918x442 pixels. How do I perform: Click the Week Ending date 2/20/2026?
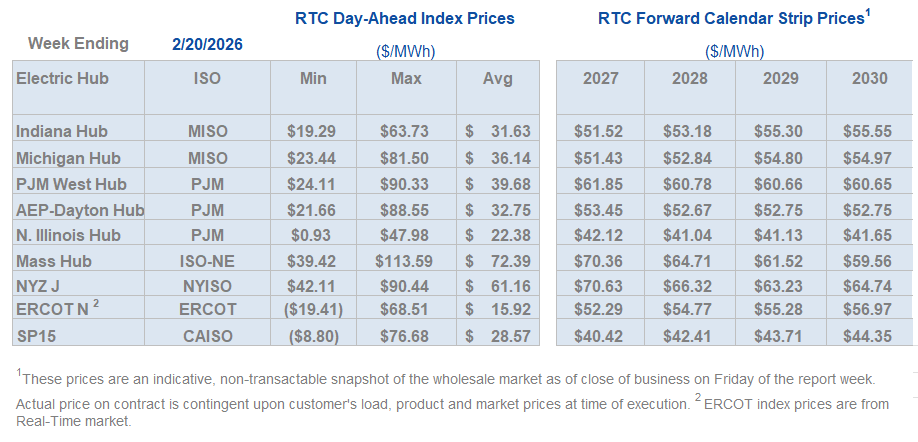tap(207, 44)
